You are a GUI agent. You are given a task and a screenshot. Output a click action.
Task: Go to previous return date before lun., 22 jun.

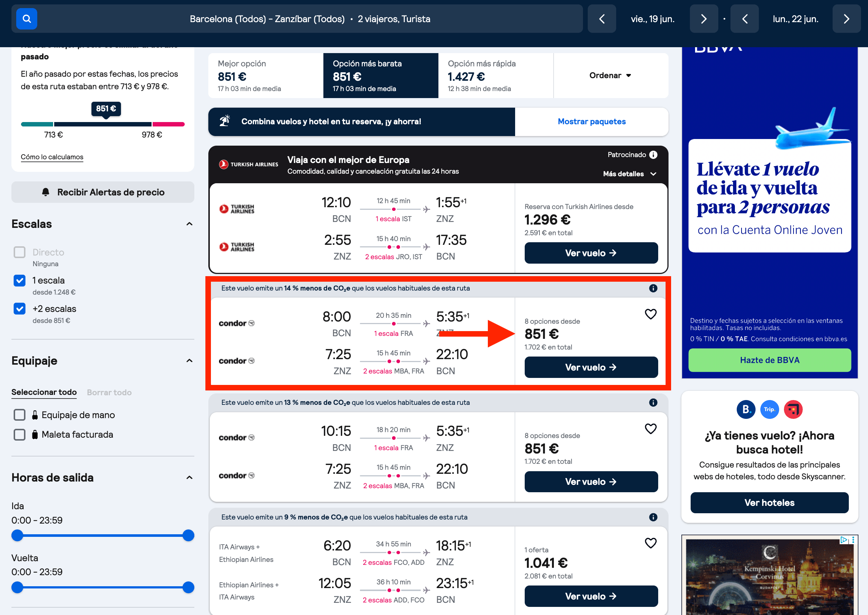click(744, 18)
